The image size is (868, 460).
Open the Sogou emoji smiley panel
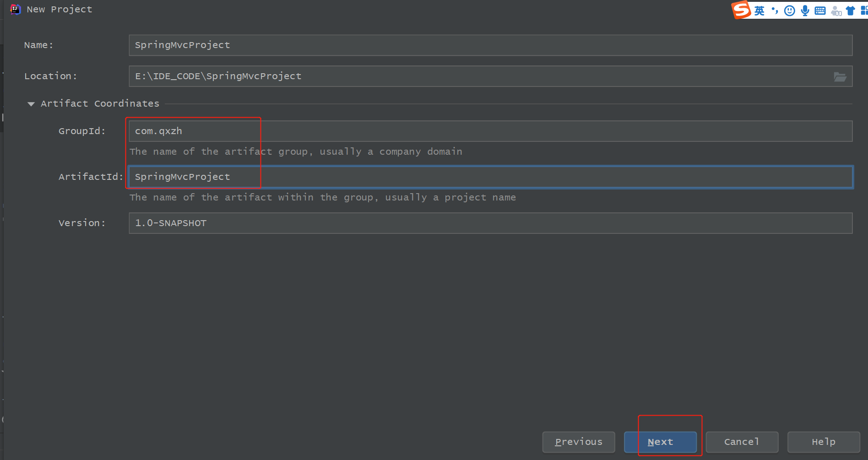click(789, 11)
